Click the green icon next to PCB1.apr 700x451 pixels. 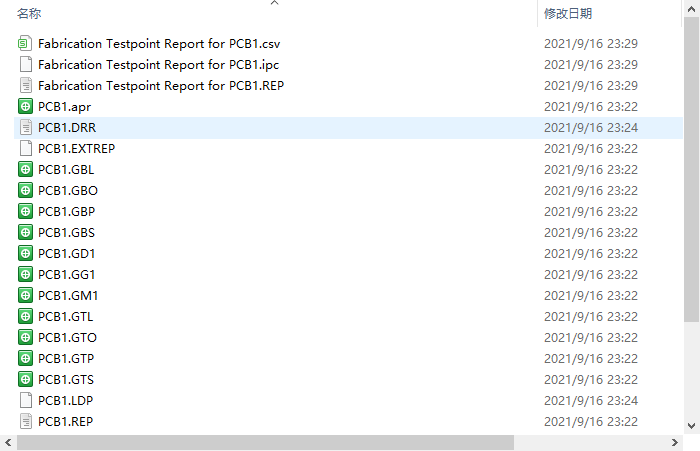point(25,106)
